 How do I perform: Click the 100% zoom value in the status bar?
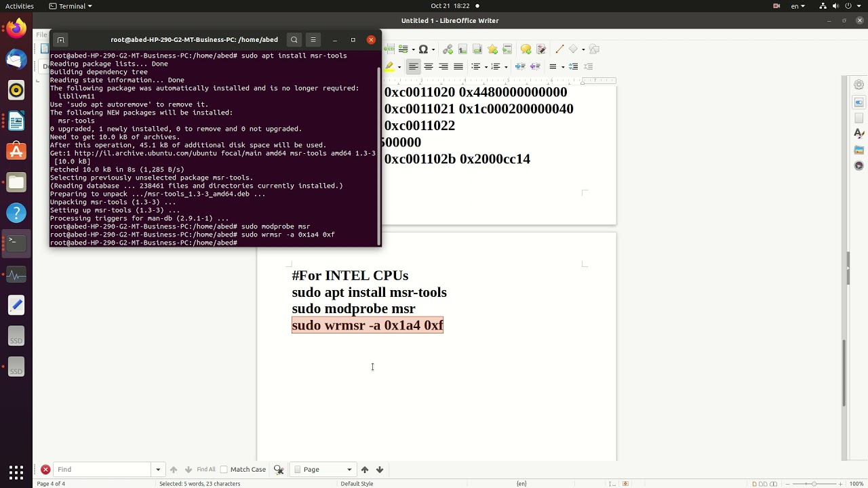point(856,483)
